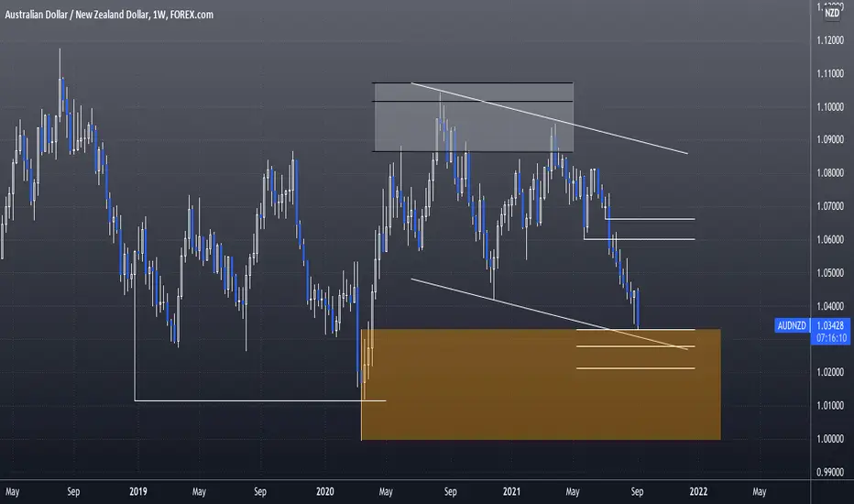Click the 1.12000 price axis label
The height and width of the screenshot is (504, 854).
tap(830, 40)
